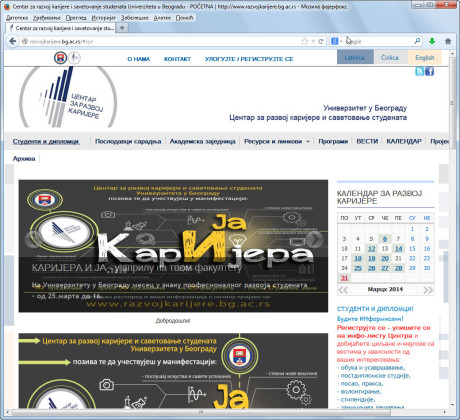The width and height of the screenshot is (460, 420).
Task: Go to the browser Home icon
Action: tap(448, 41)
